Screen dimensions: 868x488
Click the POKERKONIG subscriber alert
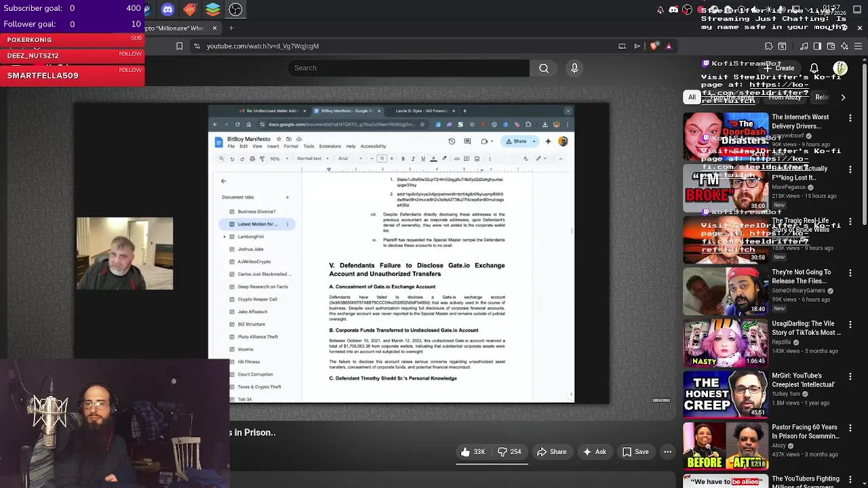tap(72, 39)
